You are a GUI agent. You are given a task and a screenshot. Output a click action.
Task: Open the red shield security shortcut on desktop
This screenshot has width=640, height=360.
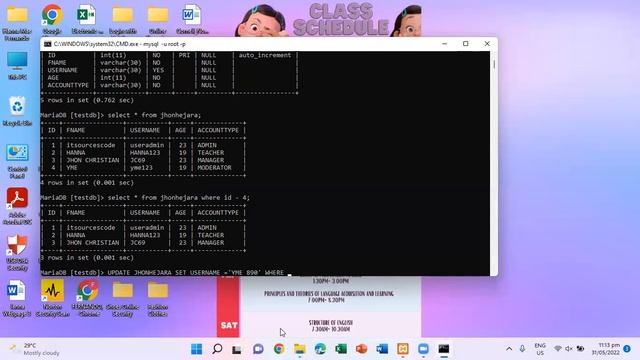point(17,252)
